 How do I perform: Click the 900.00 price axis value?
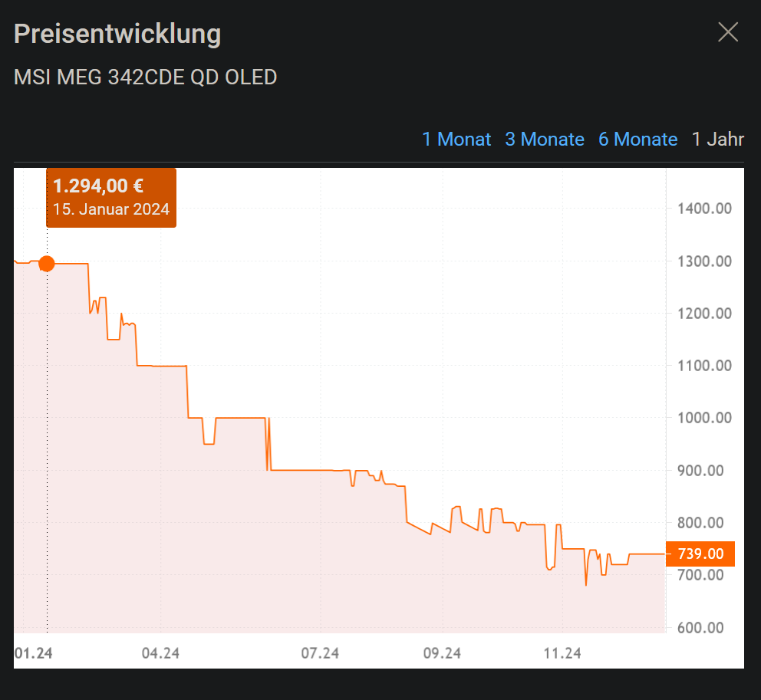click(701, 471)
